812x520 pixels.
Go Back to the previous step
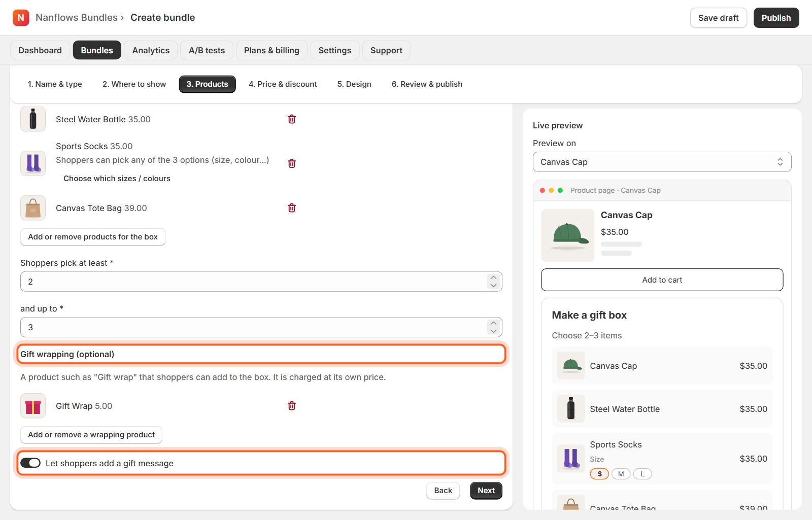[x=443, y=491]
